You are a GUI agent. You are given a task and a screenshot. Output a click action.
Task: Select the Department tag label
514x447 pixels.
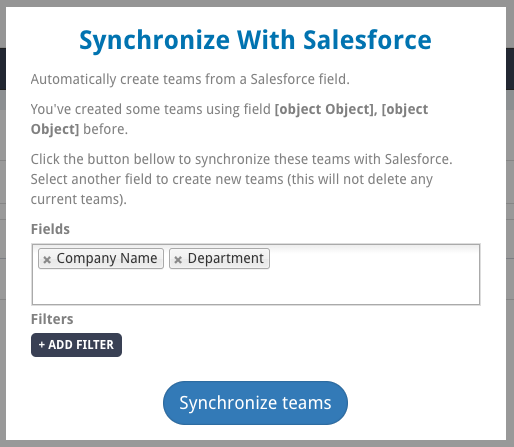(x=226, y=258)
